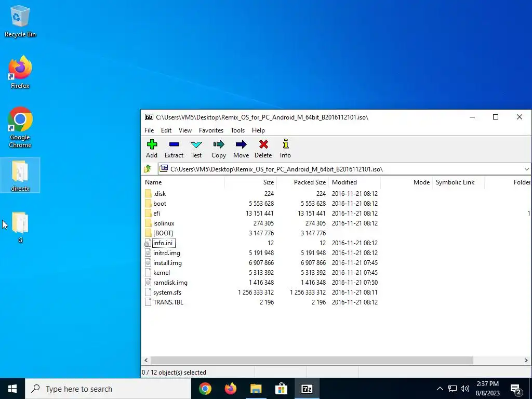This screenshot has width=532, height=399.
Task: Select the install.img file icon
Action: coord(148,262)
